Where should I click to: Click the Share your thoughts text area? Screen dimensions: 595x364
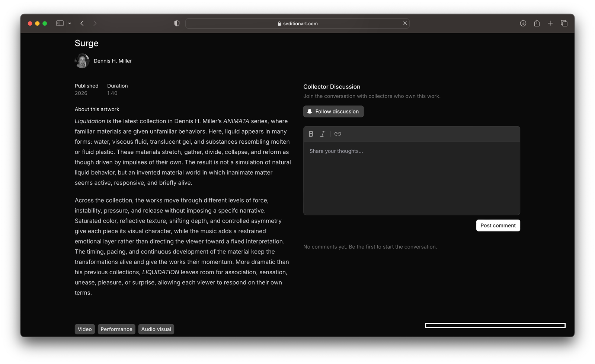pos(412,178)
